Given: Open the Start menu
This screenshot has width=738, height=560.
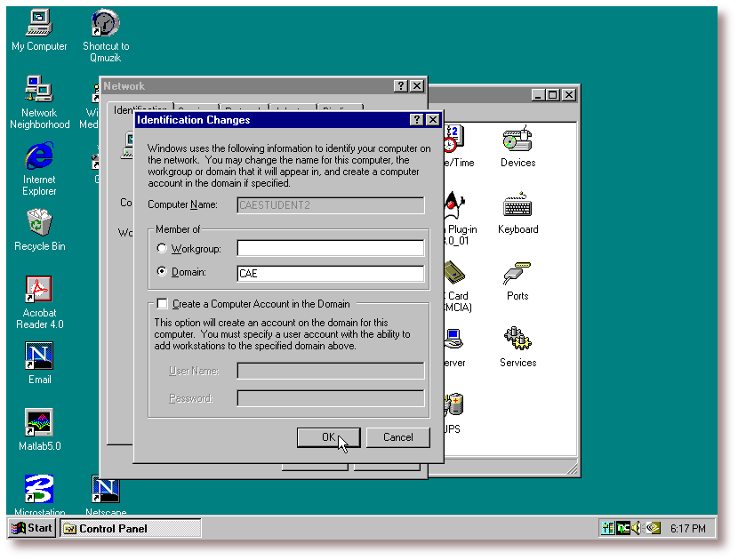Looking at the screenshot, I should coord(32,528).
